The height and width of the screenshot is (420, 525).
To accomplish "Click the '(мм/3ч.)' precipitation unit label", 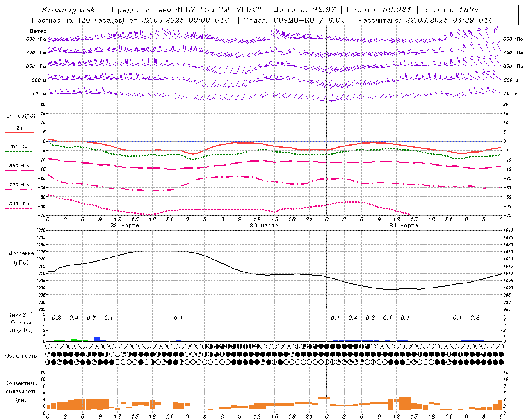I will coord(21,315).
